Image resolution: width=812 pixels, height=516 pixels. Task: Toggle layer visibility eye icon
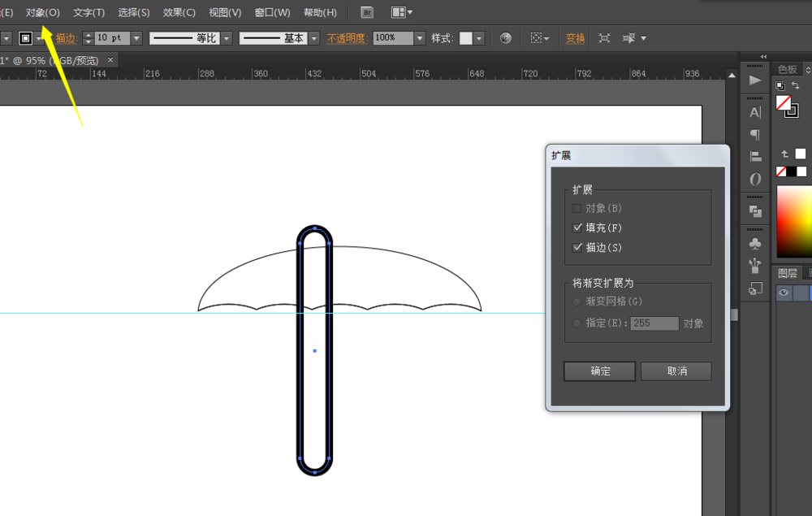784,293
